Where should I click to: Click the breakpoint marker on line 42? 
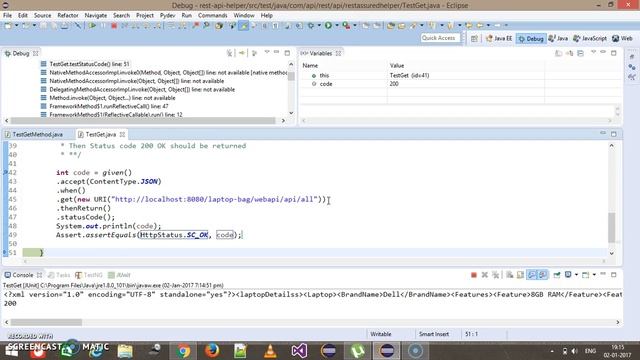(x=5, y=173)
